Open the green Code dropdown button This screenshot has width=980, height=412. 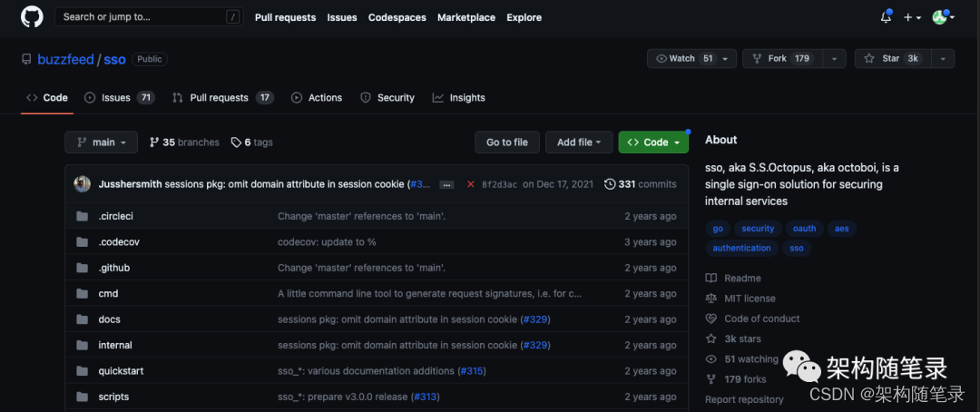653,142
